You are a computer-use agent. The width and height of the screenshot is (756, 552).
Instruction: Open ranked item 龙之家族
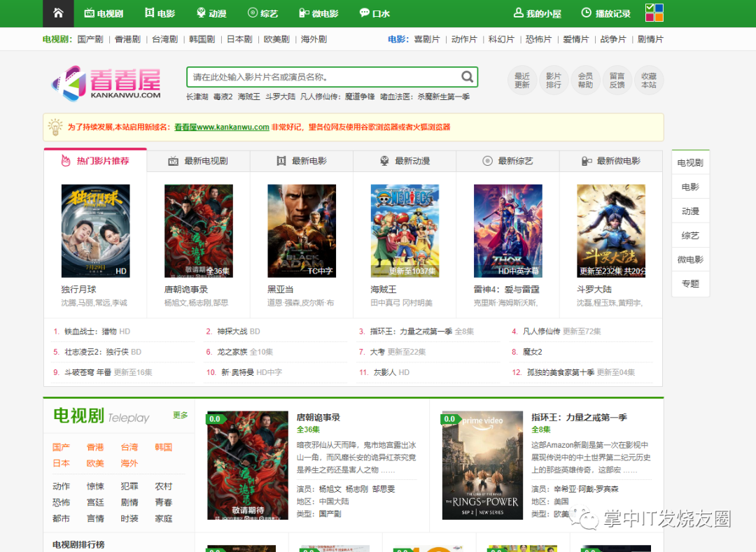click(x=232, y=352)
